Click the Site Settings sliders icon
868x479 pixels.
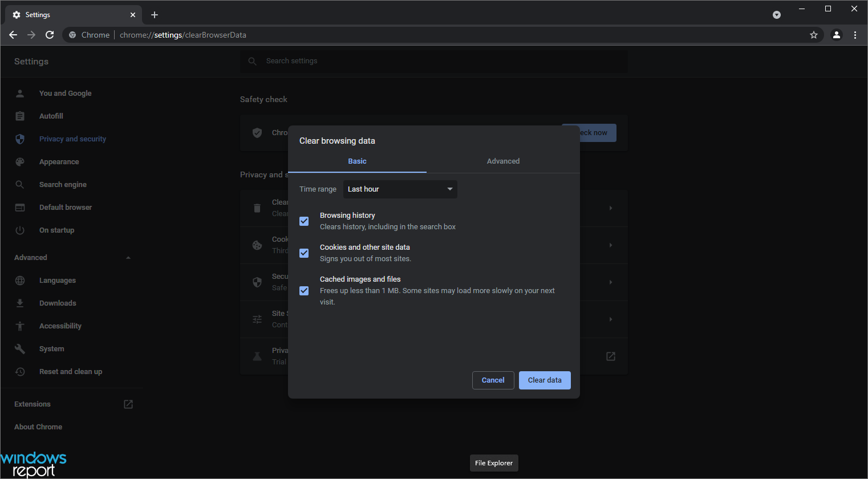(257, 319)
